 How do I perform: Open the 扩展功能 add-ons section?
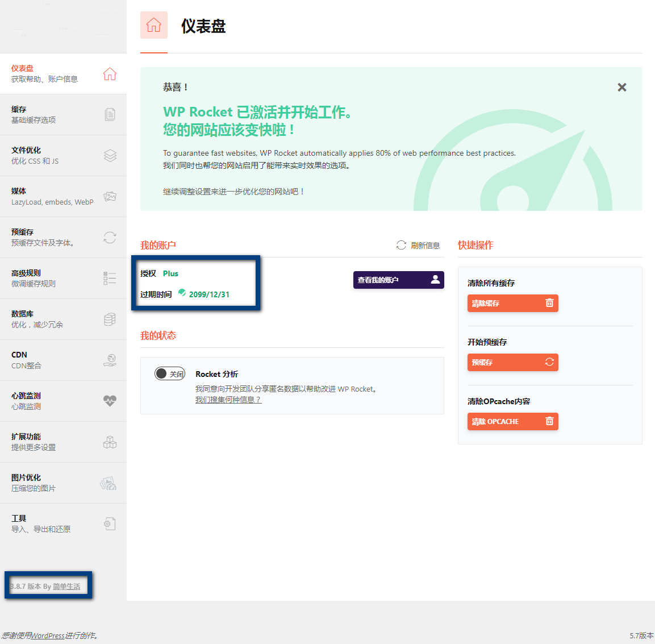[63, 442]
